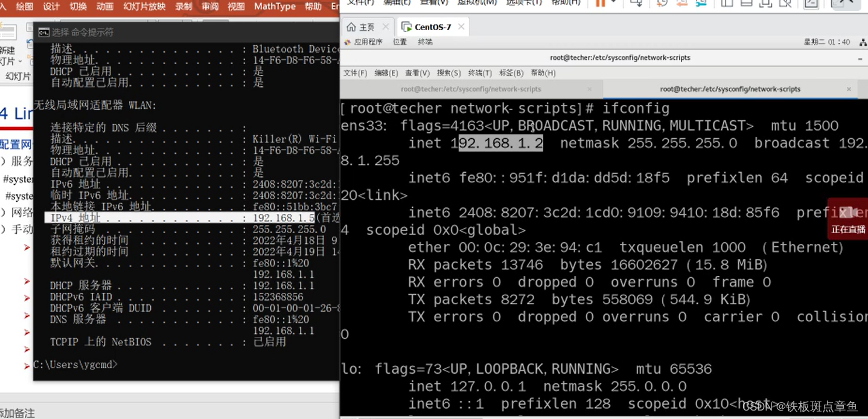Click the 无线局域网适配器 WLAN heading

(x=95, y=105)
